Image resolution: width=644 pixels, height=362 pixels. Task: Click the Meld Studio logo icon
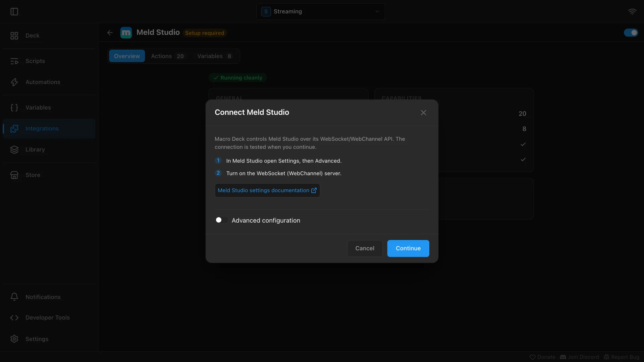126,33
